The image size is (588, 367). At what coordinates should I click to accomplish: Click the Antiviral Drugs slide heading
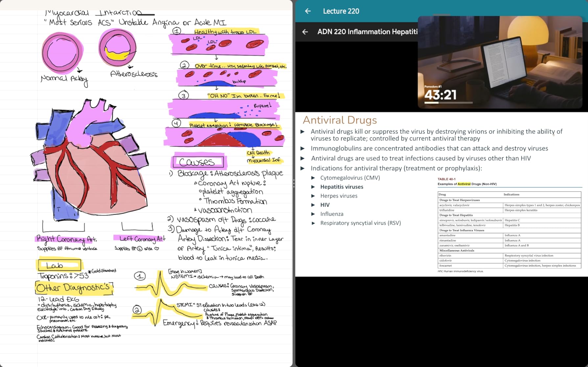point(340,120)
